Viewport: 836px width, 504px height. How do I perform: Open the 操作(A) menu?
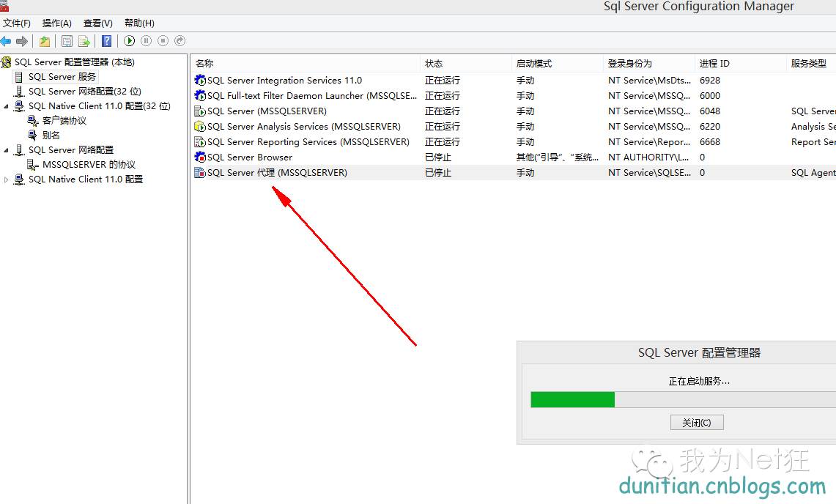click(57, 23)
